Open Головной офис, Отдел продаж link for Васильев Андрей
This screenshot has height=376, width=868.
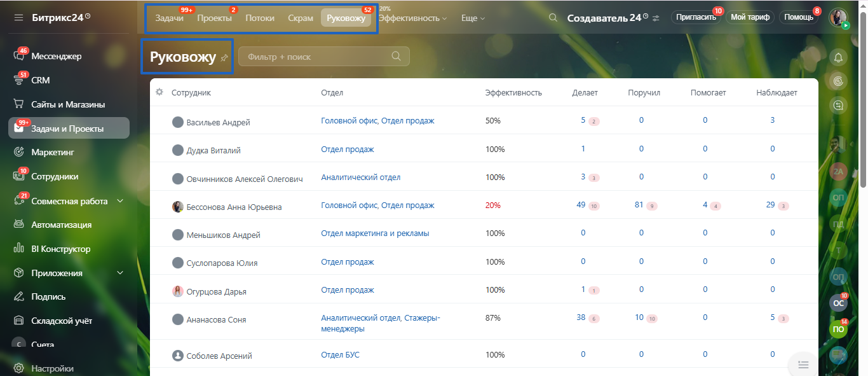[377, 120]
